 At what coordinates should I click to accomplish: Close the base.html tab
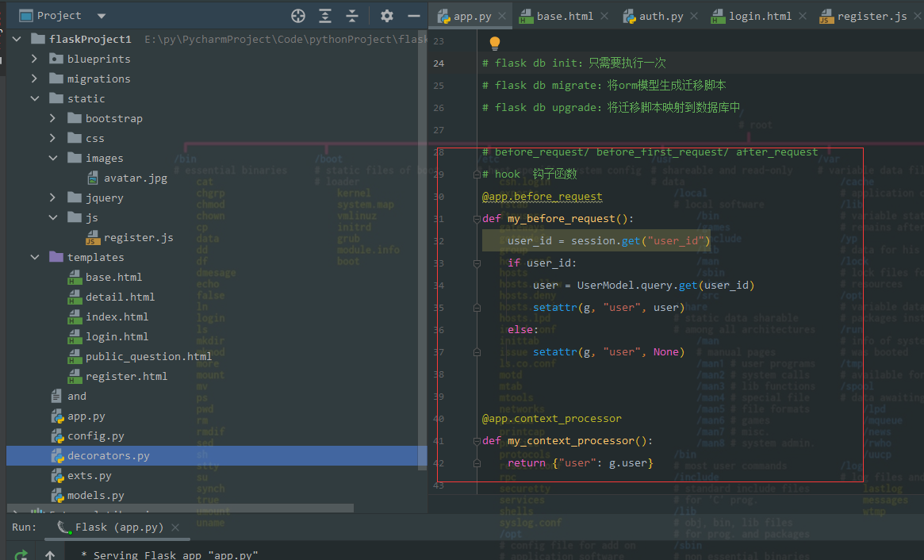click(x=604, y=17)
